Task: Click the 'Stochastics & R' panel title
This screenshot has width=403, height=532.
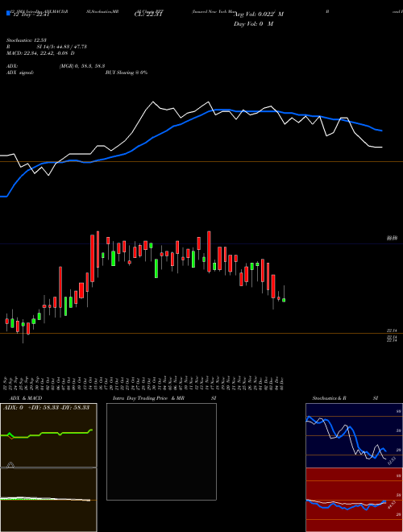Action: [x=329, y=398]
